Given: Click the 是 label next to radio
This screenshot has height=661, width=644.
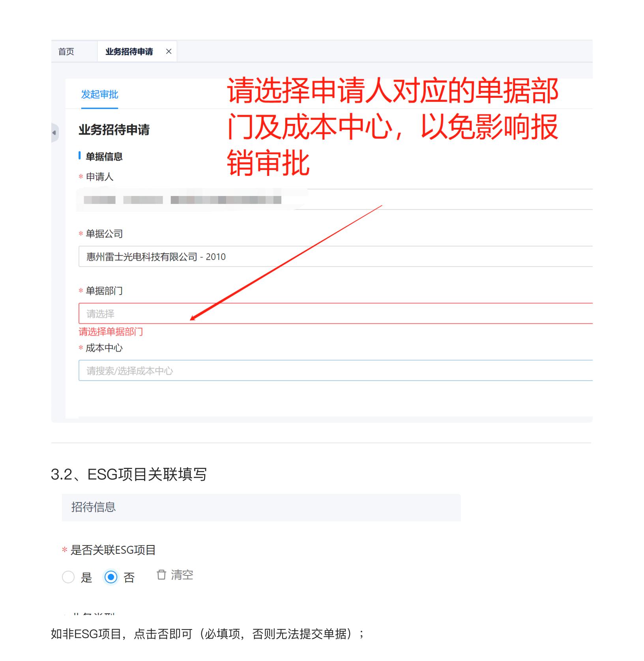Looking at the screenshot, I should tap(86, 577).
